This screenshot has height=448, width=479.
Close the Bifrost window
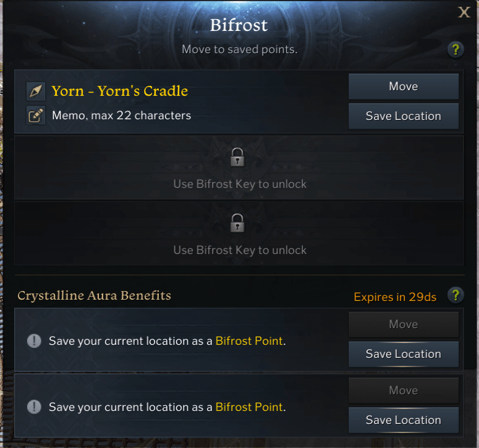[x=464, y=12]
